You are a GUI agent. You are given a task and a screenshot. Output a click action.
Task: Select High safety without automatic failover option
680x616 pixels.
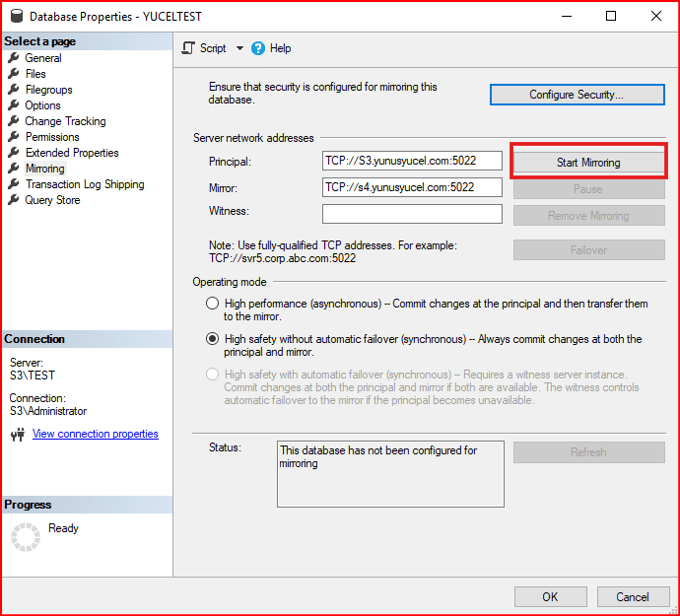212,339
